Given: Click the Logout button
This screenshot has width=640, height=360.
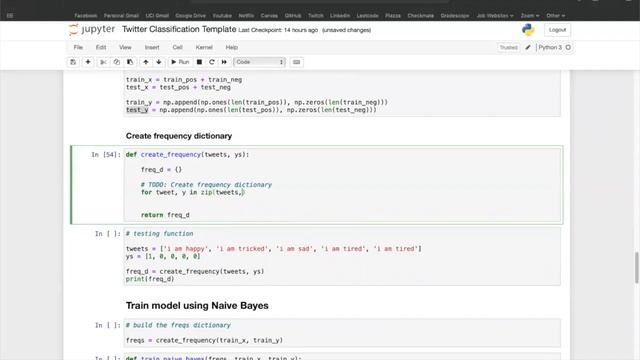Looking at the screenshot, I should tap(557, 30).
